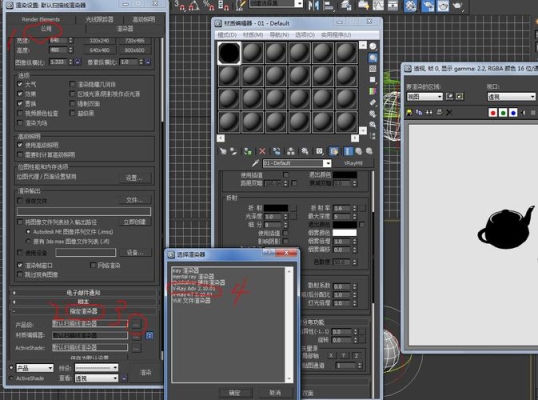Click the X clear icon in render window toolbar
The height and width of the screenshot is (400, 538).
tap(449, 112)
